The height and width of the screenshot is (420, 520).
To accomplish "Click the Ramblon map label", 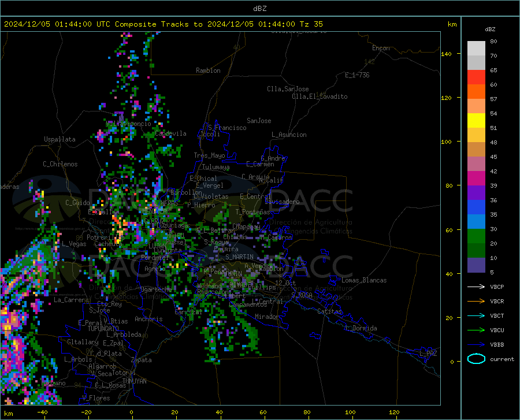I will (x=208, y=70).
